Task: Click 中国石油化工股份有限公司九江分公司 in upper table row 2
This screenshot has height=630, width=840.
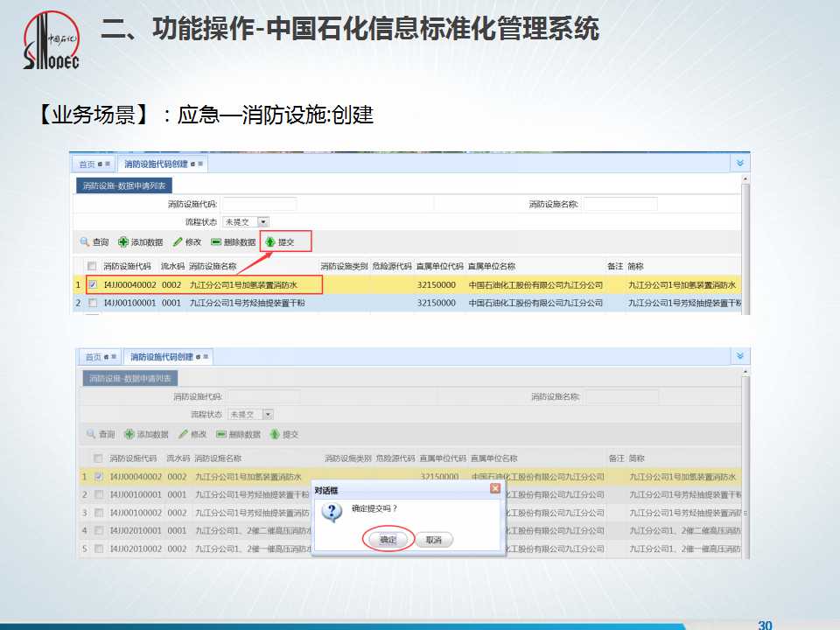Action: pos(535,303)
